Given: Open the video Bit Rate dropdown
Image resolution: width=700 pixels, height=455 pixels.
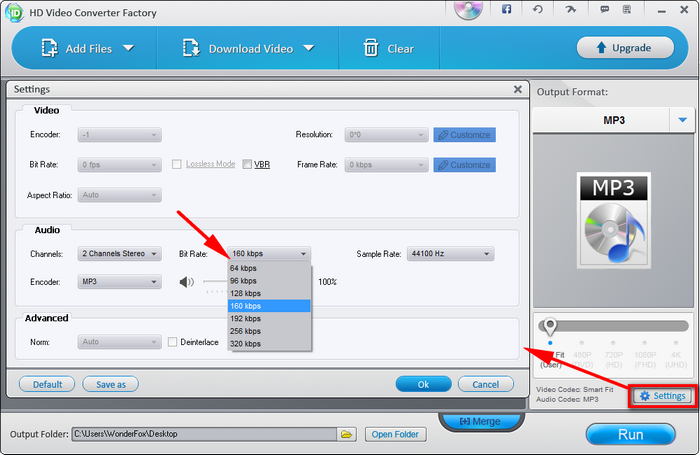Looking at the screenshot, I should click(x=120, y=165).
